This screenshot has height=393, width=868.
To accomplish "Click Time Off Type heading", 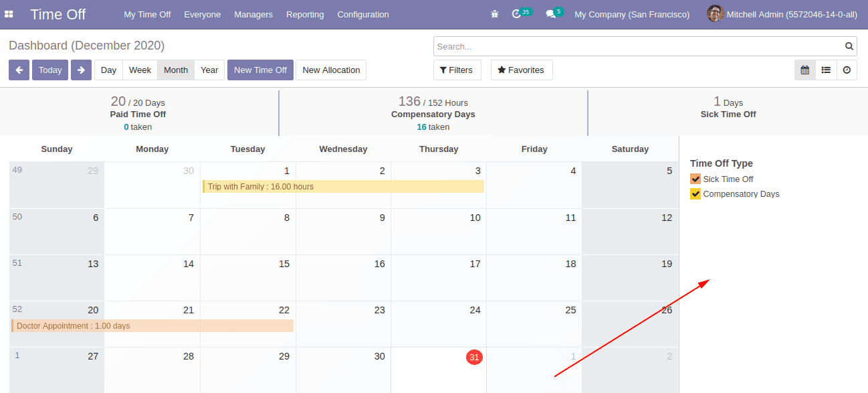I will click(x=722, y=163).
